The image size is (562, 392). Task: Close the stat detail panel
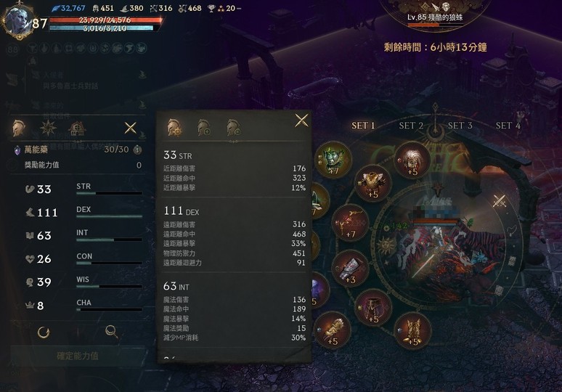click(301, 121)
